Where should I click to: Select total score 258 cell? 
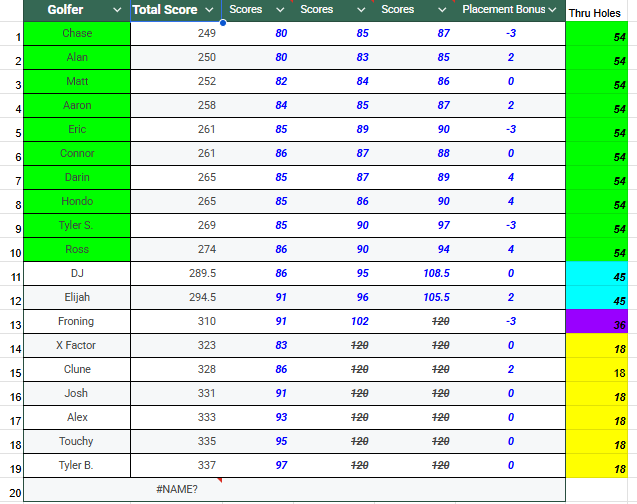pos(176,105)
